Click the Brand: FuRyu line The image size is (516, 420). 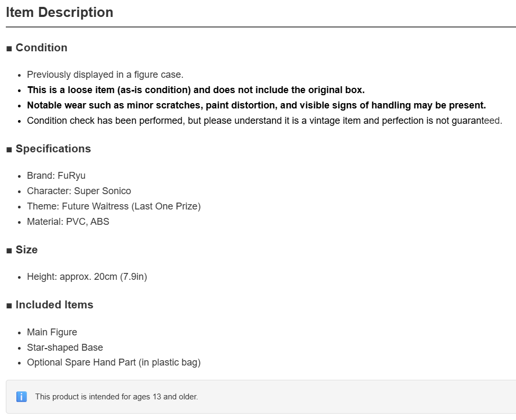[x=56, y=176]
